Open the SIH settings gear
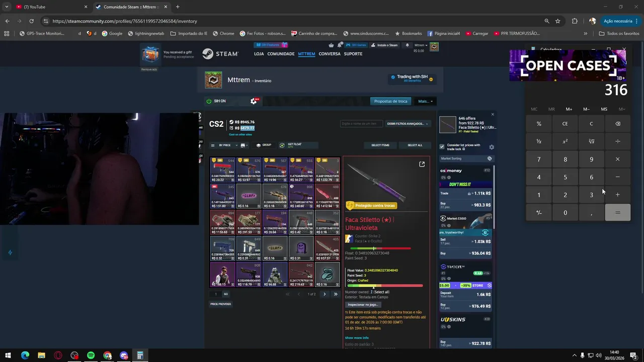644x362 pixels. (254, 101)
